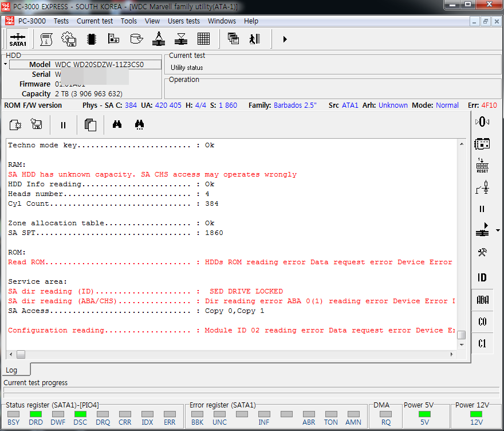Open the Current test menu

pyautogui.click(x=95, y=21)
